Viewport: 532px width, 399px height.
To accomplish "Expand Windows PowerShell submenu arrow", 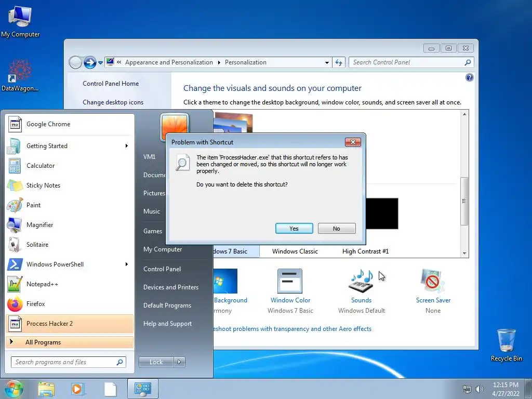I will (x=127, y=264).
